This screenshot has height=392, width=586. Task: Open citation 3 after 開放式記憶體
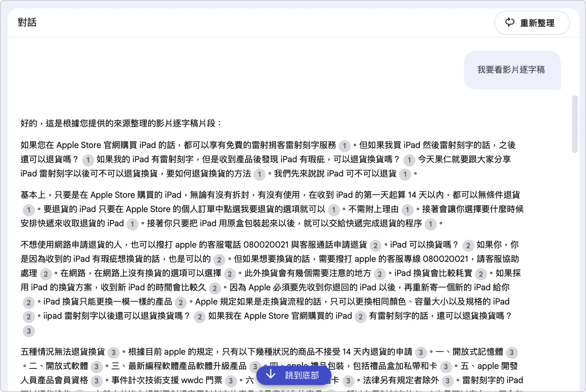point(512,352)
